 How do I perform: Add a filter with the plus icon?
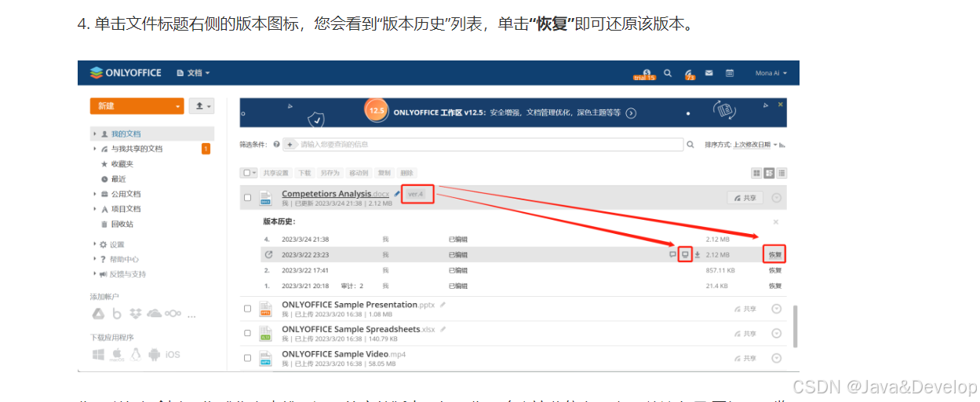[x=290, y=144]
